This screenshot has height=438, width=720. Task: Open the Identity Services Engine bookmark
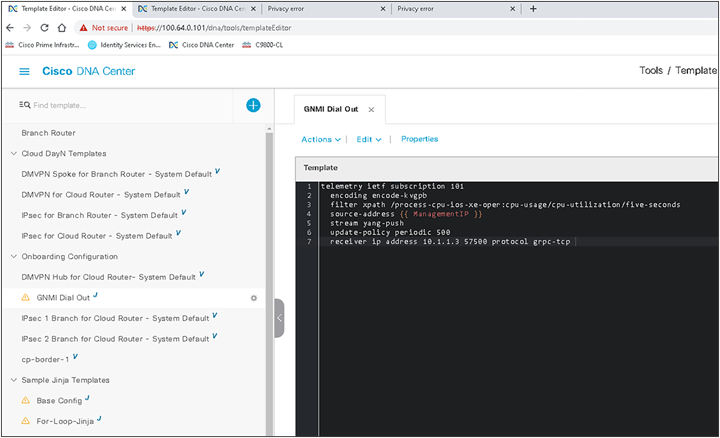coord(124,45)
